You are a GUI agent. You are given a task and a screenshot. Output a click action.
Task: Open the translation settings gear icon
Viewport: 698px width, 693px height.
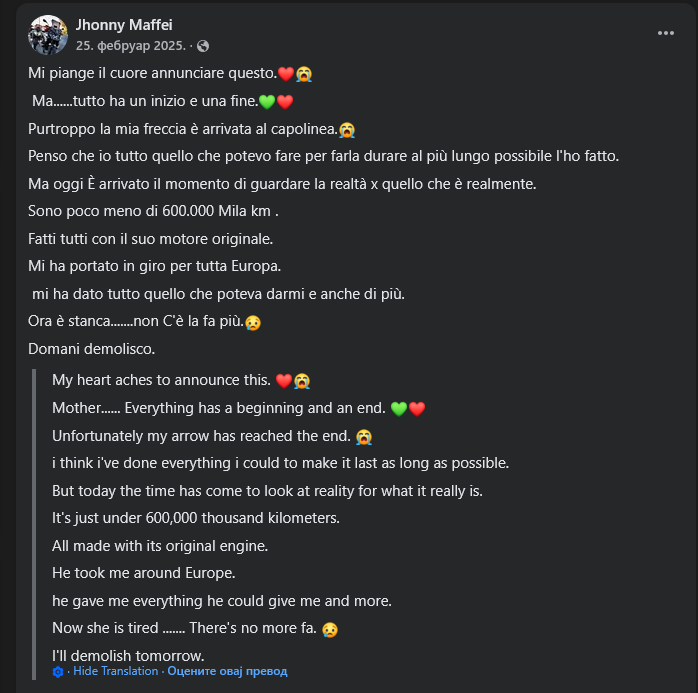coord(59,671)
